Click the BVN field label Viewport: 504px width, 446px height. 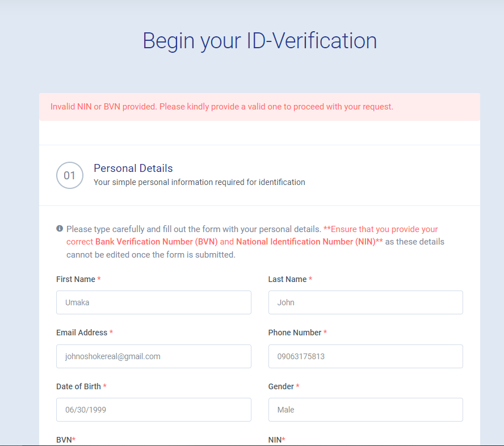coord(64,440)
